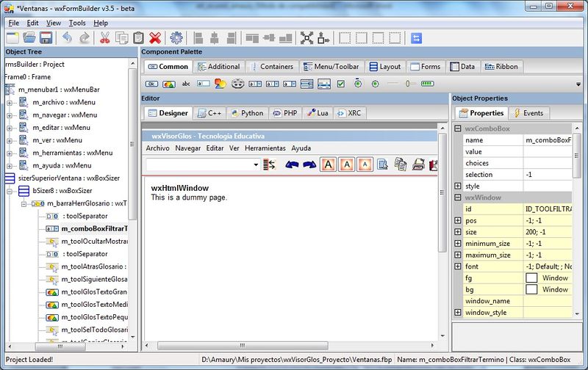Toggle the medium text 'A' tool
The height and width of the screenshot is (370, 588).
click(x=347, y=164)
